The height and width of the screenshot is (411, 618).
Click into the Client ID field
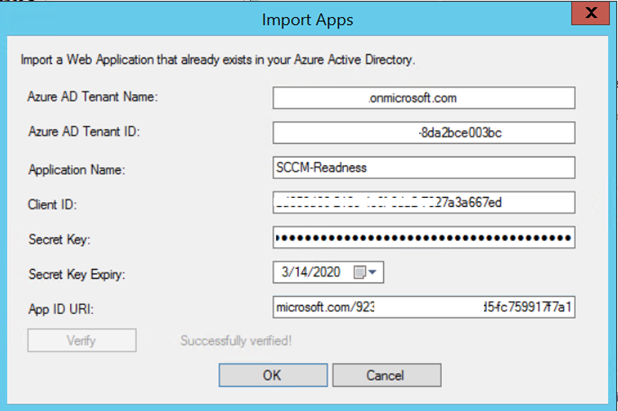tap(424, 203)
